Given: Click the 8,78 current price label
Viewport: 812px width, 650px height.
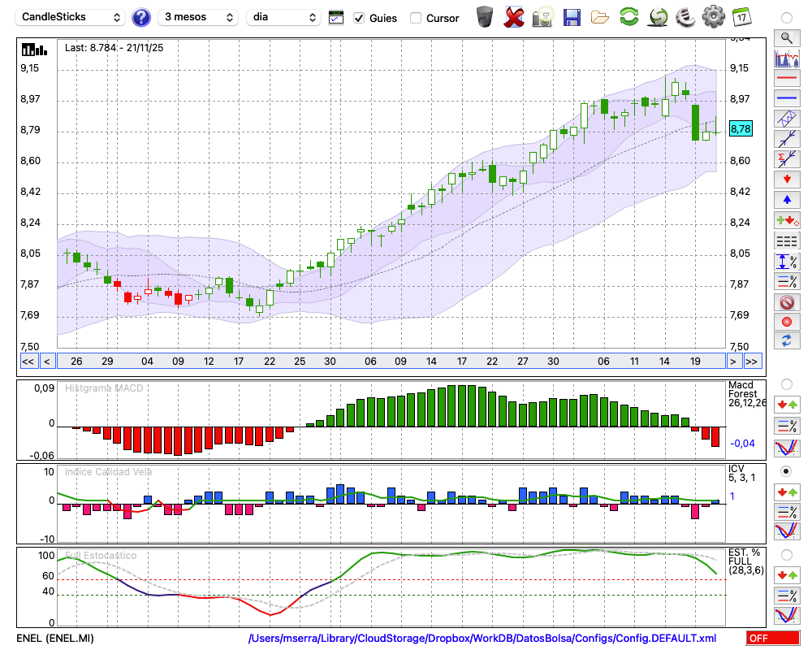Looking at the screenshot, I should (x=741, y=129).
